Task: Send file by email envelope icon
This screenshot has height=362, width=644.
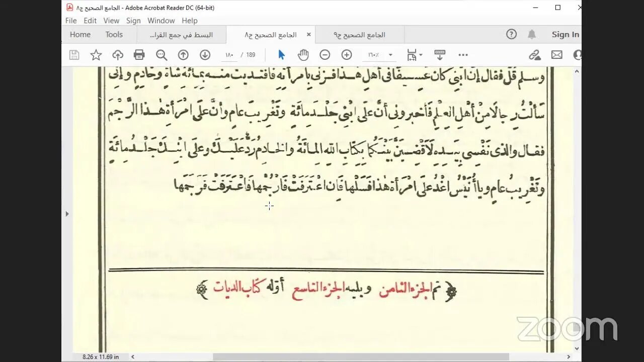Action: click(x=556, y=55)
